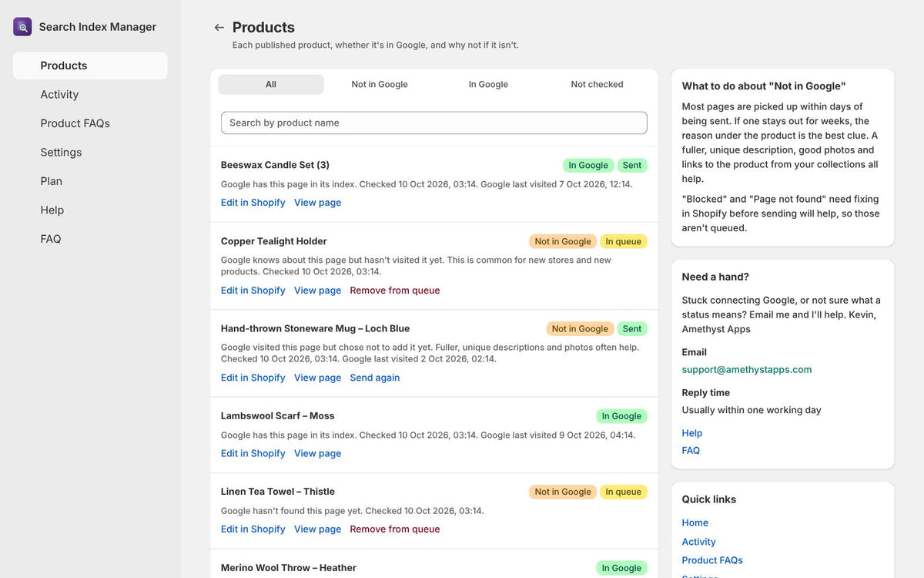Click the Beeswax Candle Set (3) title
The image size is (924, 578).
275,165
